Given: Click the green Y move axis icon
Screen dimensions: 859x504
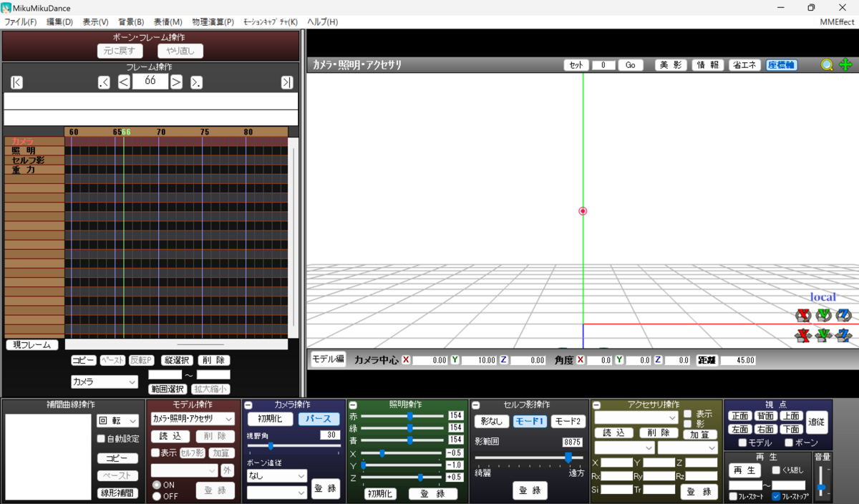Looking at the screenshot, I should pos(823,335).
